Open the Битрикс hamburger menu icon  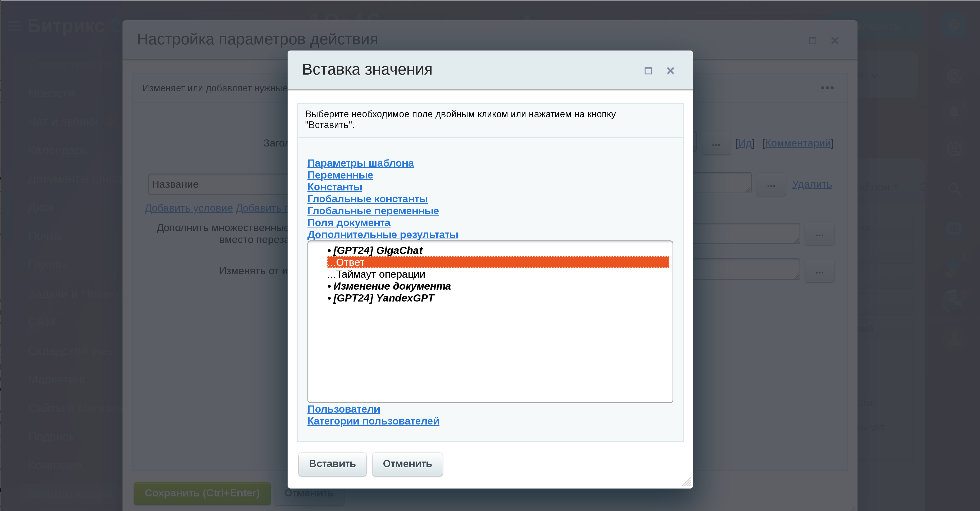pyautogui.click(x=14, y=26)
